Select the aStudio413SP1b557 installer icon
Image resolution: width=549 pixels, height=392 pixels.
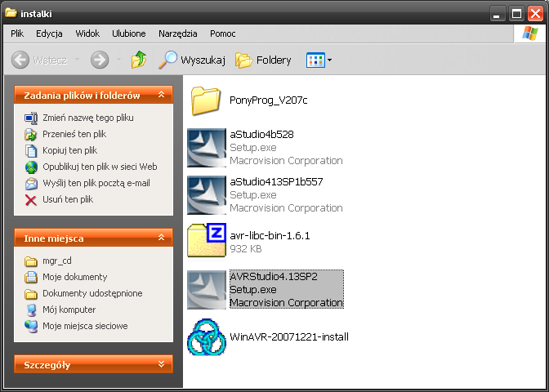pyautogui.click(x=206, y=194)
